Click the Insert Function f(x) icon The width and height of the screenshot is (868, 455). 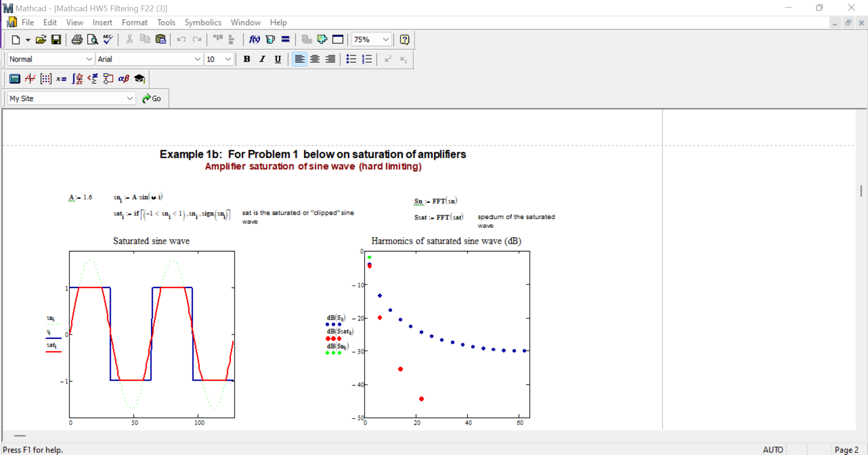point(255,40)
